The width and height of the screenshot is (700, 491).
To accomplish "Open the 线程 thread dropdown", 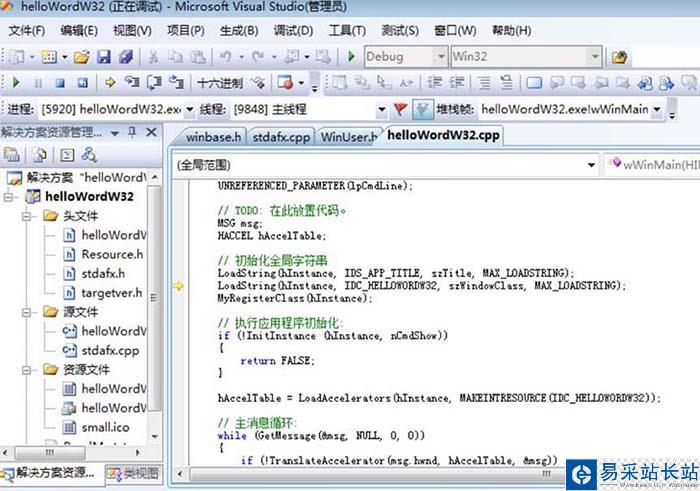I will pos(382,109).
